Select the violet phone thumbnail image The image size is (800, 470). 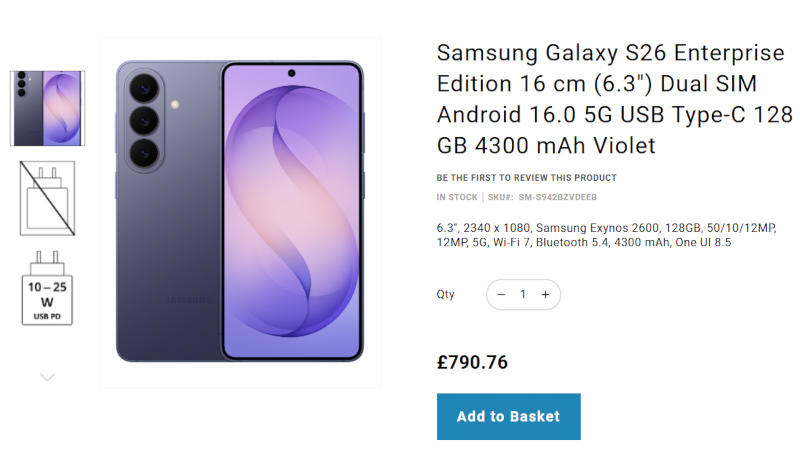tap(47, 108)
